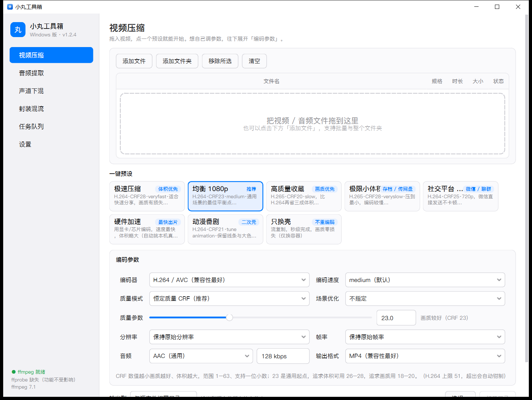Choose the 极限小体积 preset card
Viewport: 532px width, 400px height.
point(382,196)
